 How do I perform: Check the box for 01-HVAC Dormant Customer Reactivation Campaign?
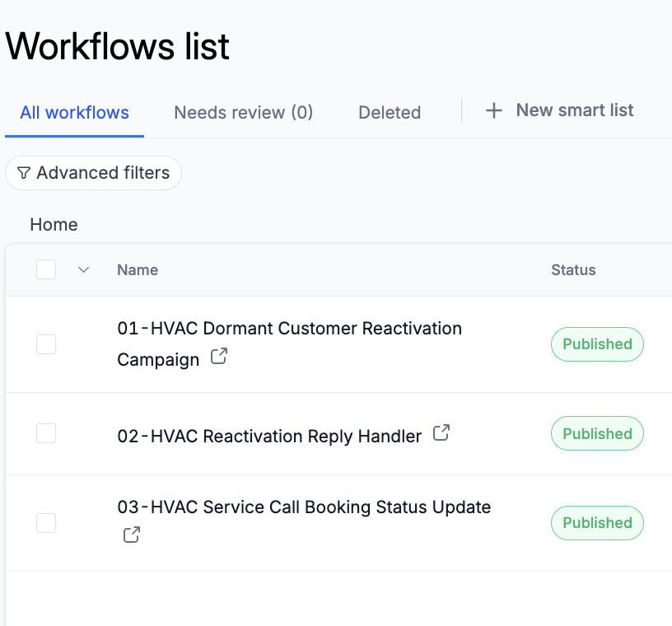tap(46, 344)
